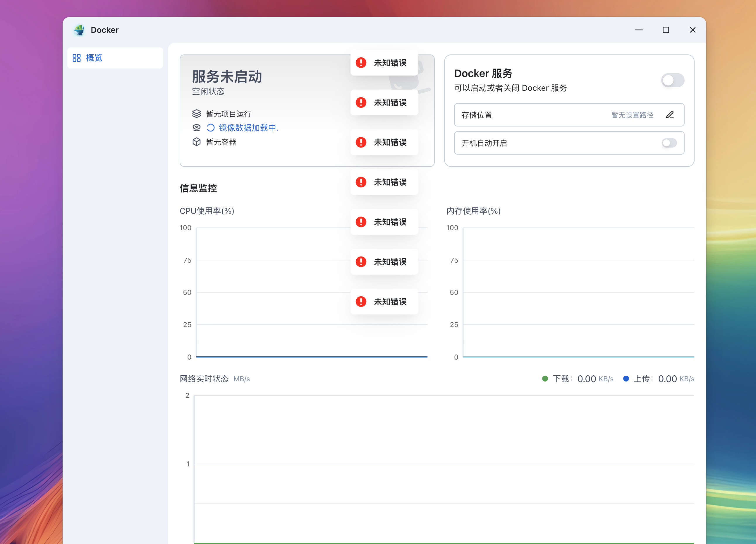756x544 pixels.
Task: Click the Docker app logo icon
Action: click(x=79, y=30)
